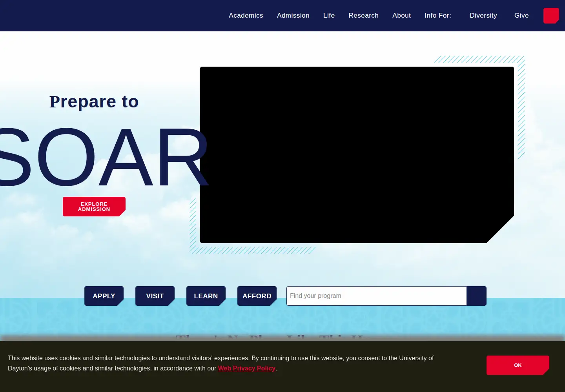Viewport: 565px width, 392px height.
Task: Go to the Diversity page
Action: tap(483, 15)
